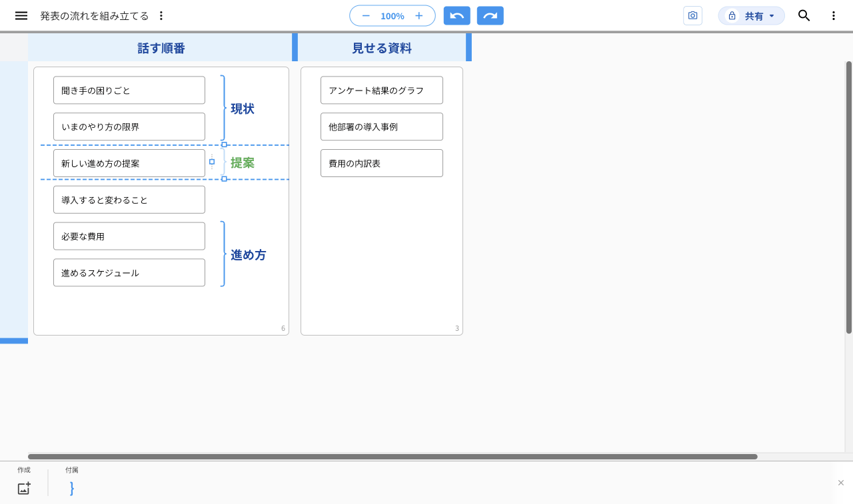853x504 pixels.
Task: Select the card いまのやり方の限界
Action: [x=129, y=126]
